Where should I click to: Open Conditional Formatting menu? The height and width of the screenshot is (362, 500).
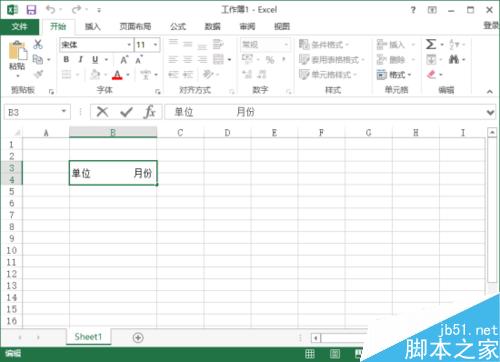point(324,44)
